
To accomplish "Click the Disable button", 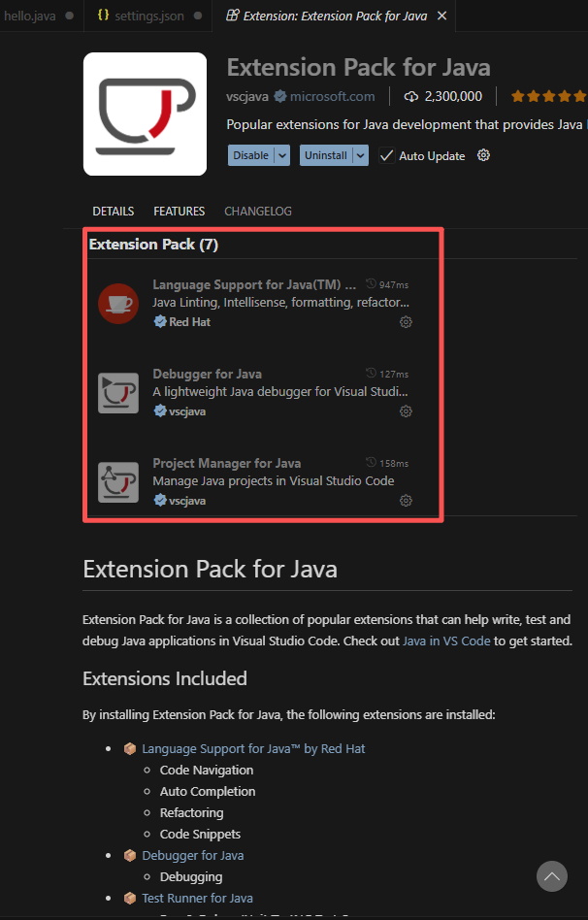I will coord(251,155).
